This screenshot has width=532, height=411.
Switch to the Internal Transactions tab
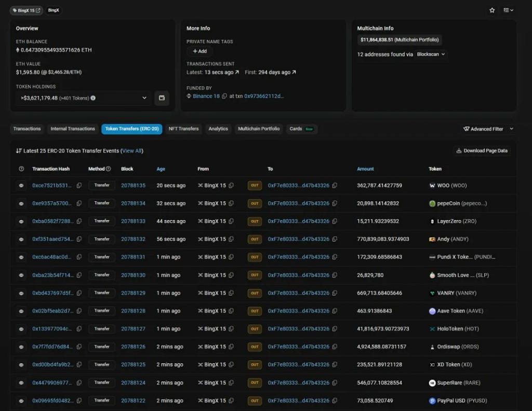(x=73, y=129)
